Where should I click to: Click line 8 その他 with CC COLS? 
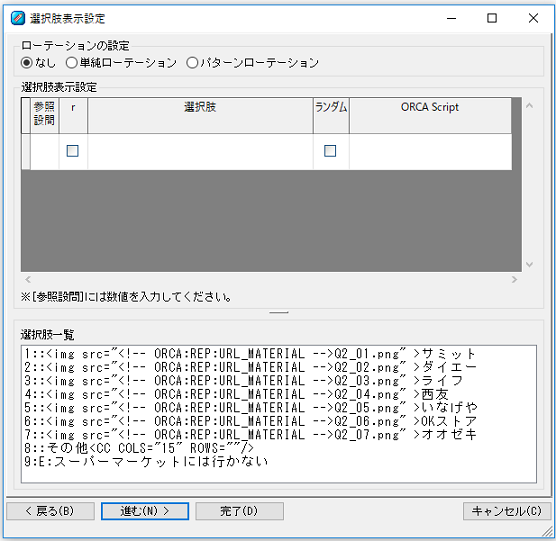tap(139, 448)
